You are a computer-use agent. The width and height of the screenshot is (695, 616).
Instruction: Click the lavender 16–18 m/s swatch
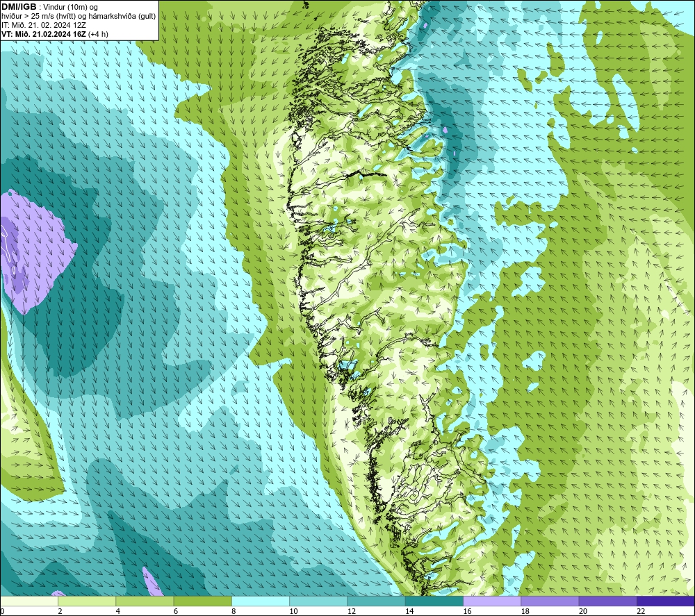click(492, 601)
